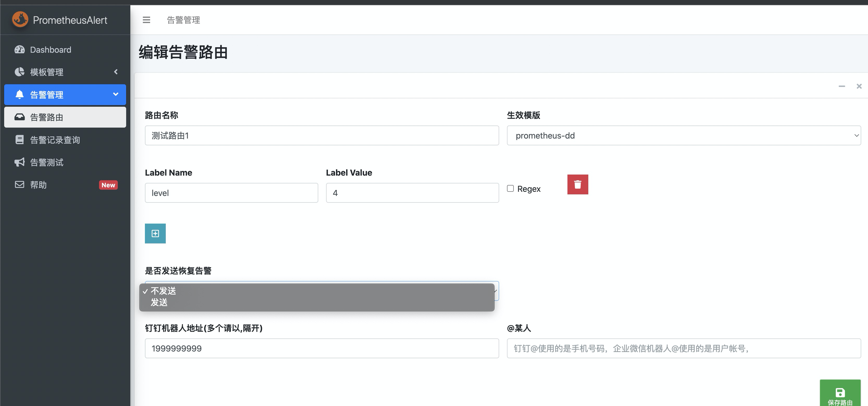Open the 告警测试 megaphone menu item

46,162
